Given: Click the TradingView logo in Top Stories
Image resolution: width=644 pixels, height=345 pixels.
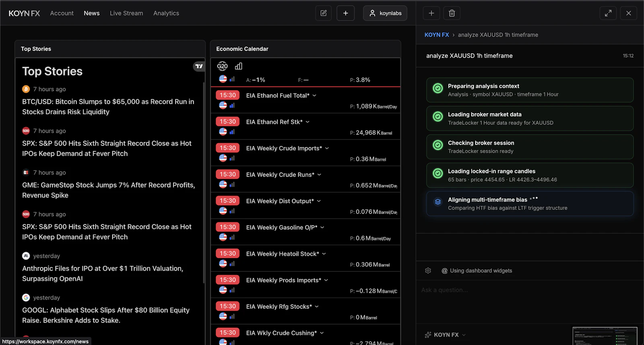Looking at the screenshot, I should coord(199,66).
